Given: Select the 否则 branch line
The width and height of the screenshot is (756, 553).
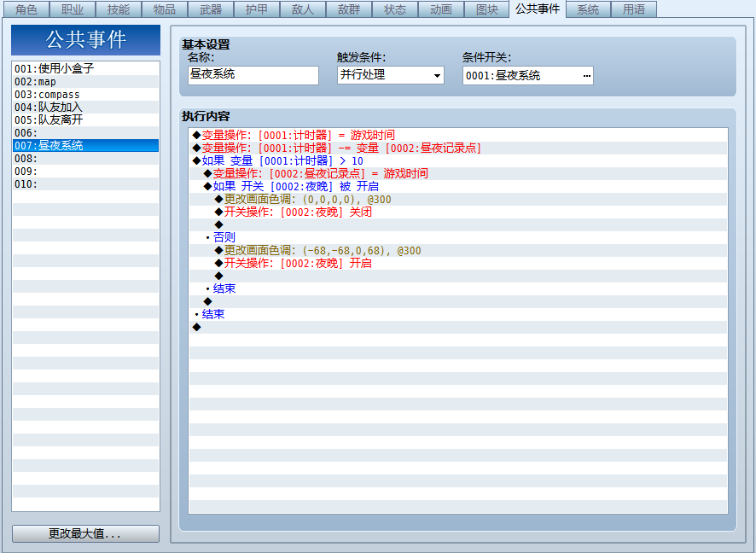Looking at the screenshot, I should coord(458,237).
